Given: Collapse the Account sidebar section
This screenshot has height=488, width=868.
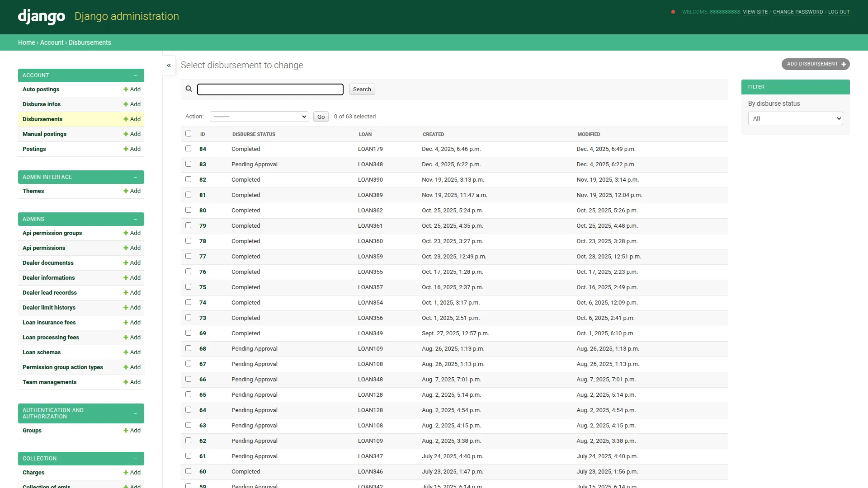Looking at the screenshot, I should coord(135,75).
